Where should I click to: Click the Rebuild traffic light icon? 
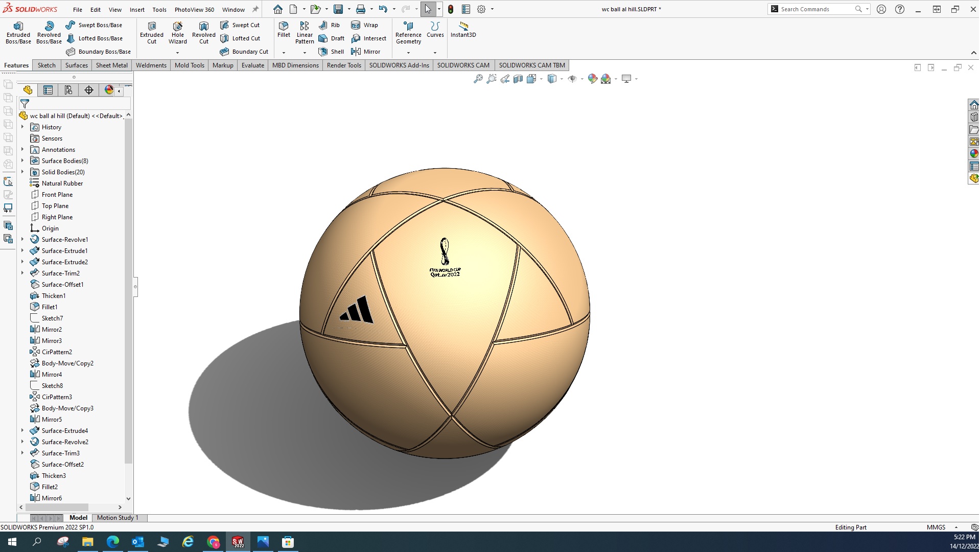point(451,9)
